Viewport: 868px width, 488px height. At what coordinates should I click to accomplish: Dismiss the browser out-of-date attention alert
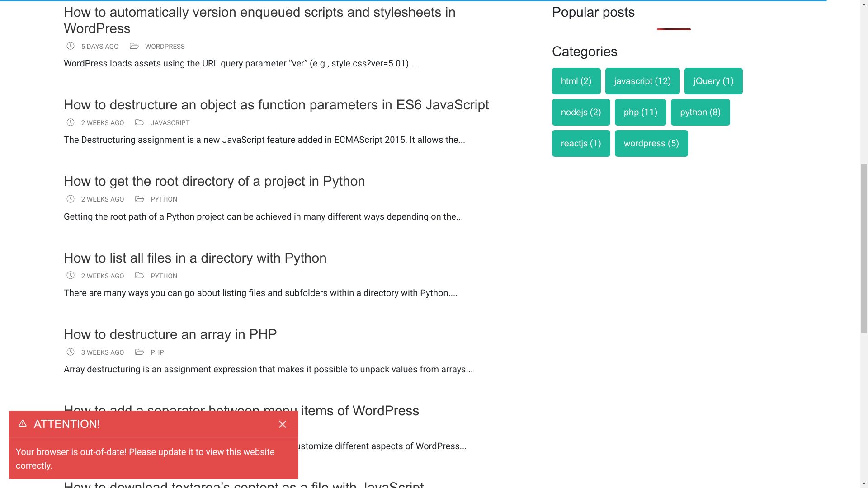pyautogui.click(x=283, y=424)
